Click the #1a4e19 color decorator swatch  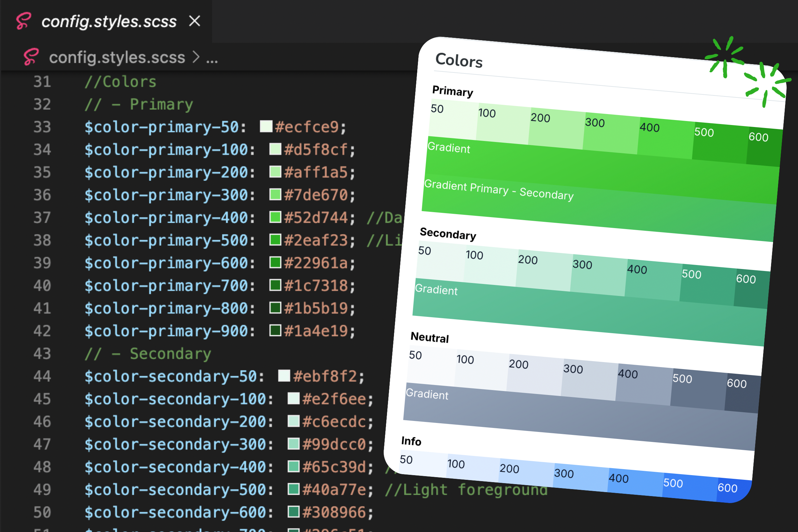pyautogui.click(x=275, y=331)
